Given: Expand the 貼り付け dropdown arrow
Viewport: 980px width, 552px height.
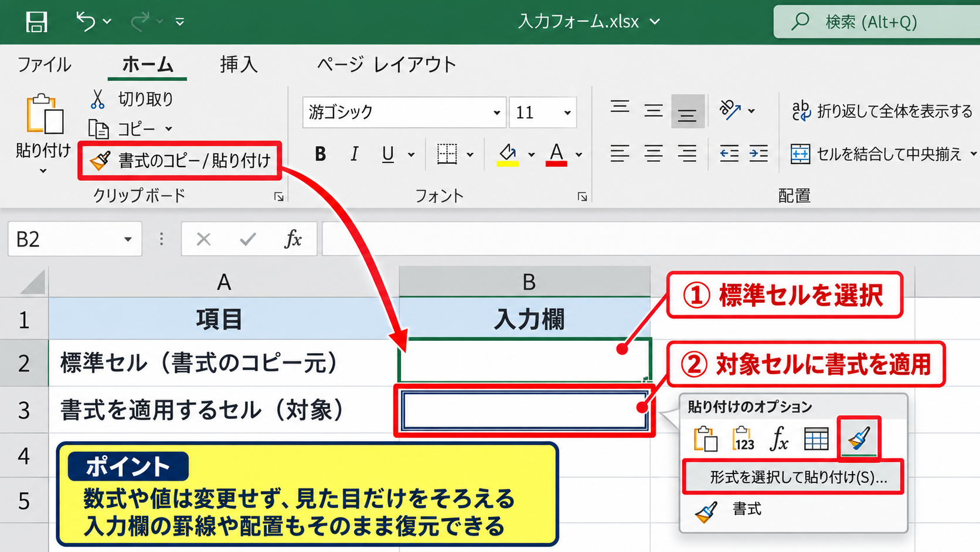Looking at the screenshot, I should point(43,171).
